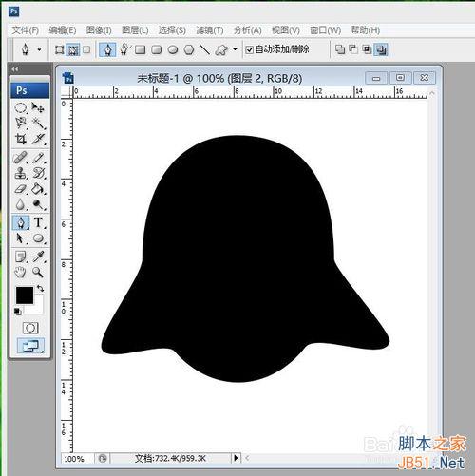Screen dimensions: 475x476
Task: Choose Rounded Rectangle in options bar
Action: click(x=157, y=49)
